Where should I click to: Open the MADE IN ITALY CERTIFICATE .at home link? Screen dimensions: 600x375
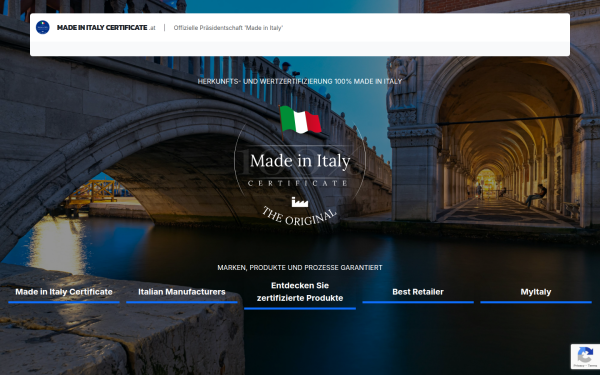point(106,28)
